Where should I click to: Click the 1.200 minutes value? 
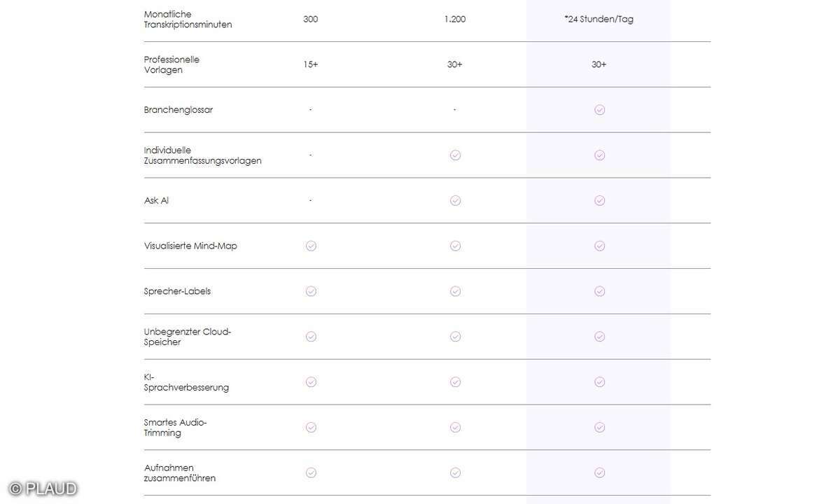tap(455, 20)
